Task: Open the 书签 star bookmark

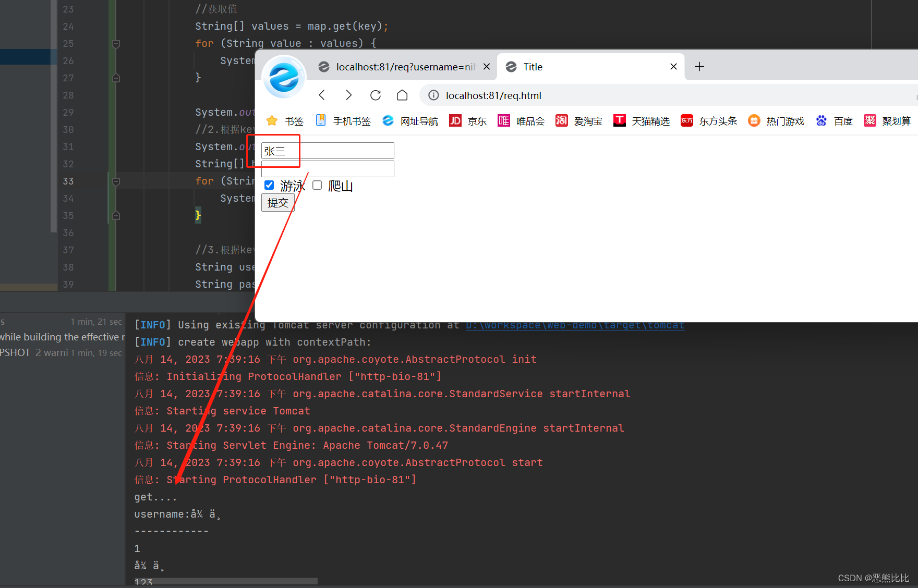Action: coord(285,121)
